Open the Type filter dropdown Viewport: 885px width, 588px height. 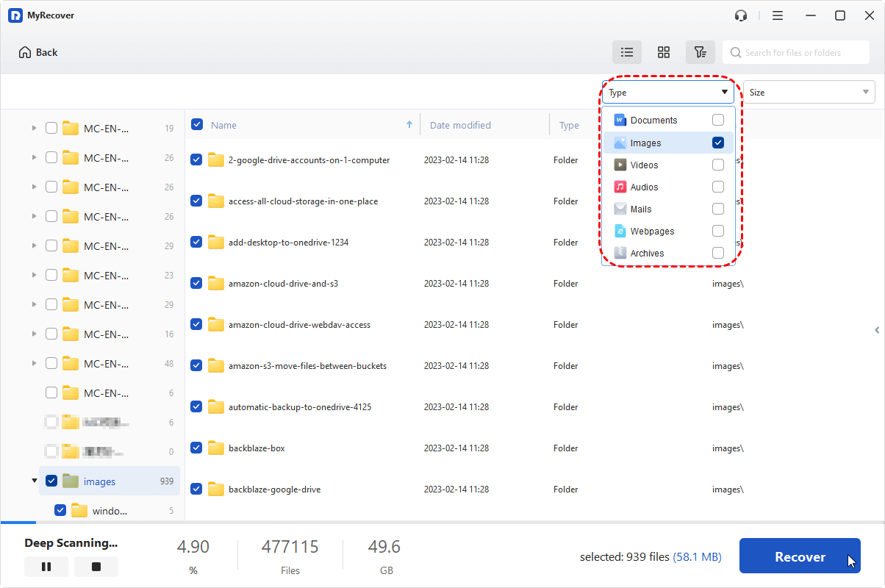pos(667,92)
